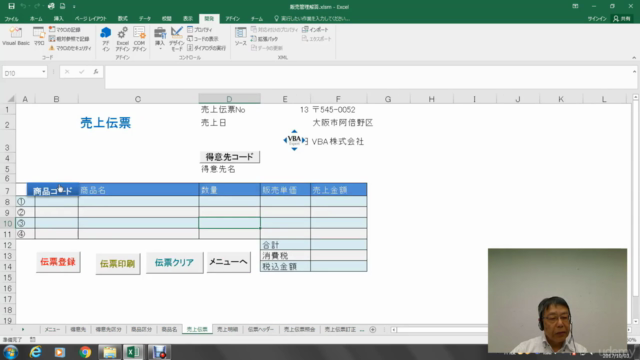Viewport: 640px width, 360px height.
Task: Open Macro Security settings (マクロのセキュリティ)
Action: pyautogui.click(x=70, y=48)
